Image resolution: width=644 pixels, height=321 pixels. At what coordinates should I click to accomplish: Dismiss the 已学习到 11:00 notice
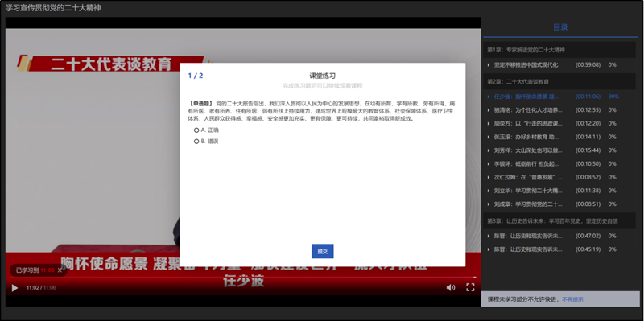[60, 270]
